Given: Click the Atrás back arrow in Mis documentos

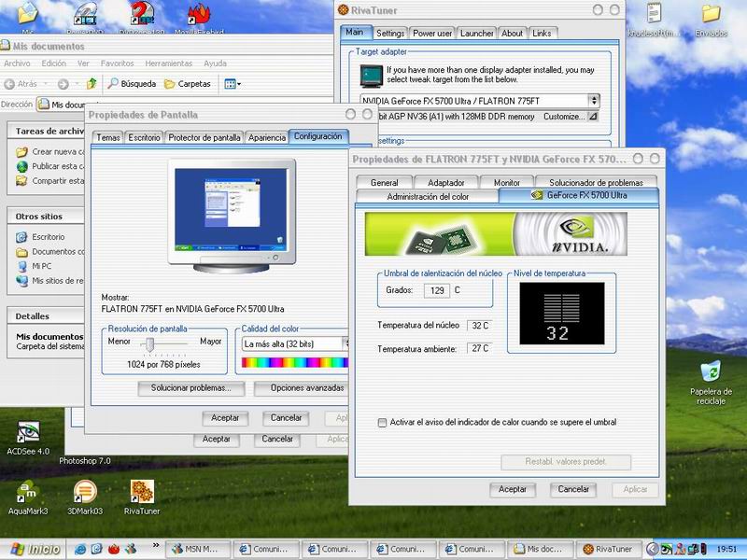Looking at the screenshot, I should click(x=21, y=84).
